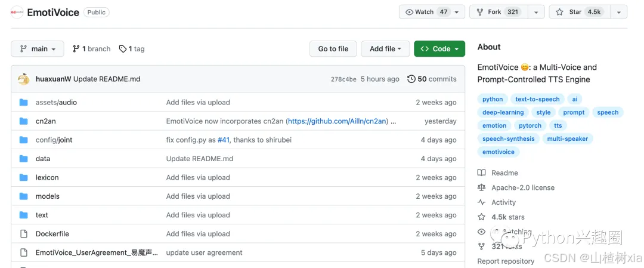Click the Go to file button

[x=333, y=49]
